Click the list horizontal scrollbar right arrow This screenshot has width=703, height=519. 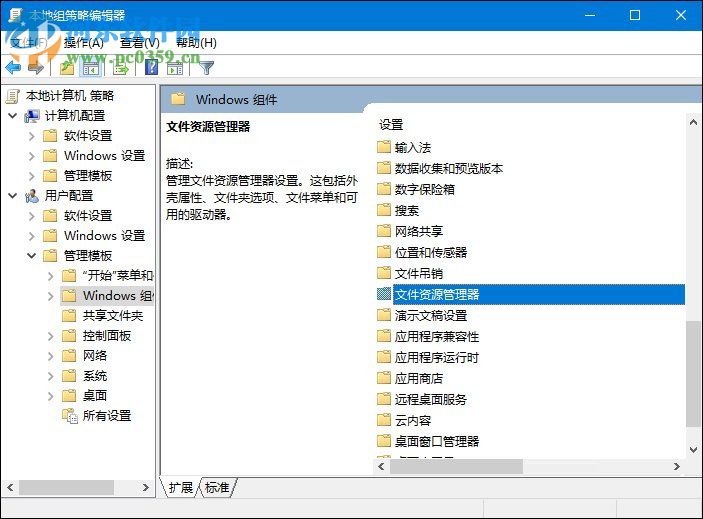pos(677,467)
